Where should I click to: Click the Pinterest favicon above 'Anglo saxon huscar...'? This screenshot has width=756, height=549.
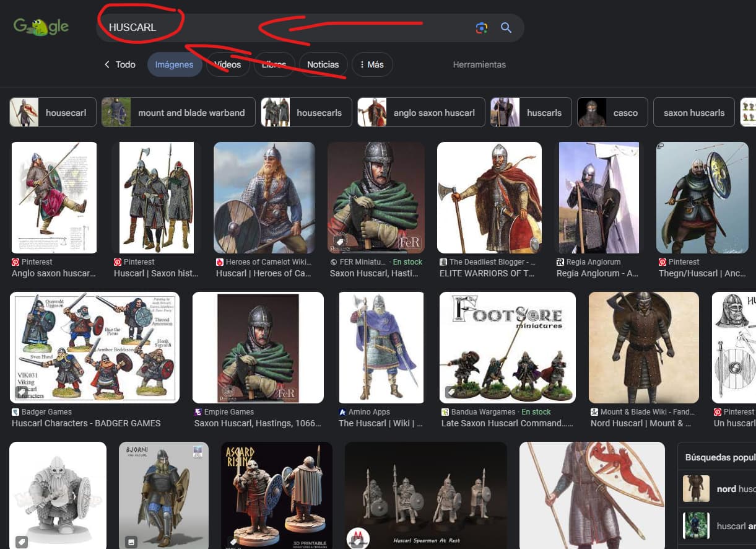[15, 262]
